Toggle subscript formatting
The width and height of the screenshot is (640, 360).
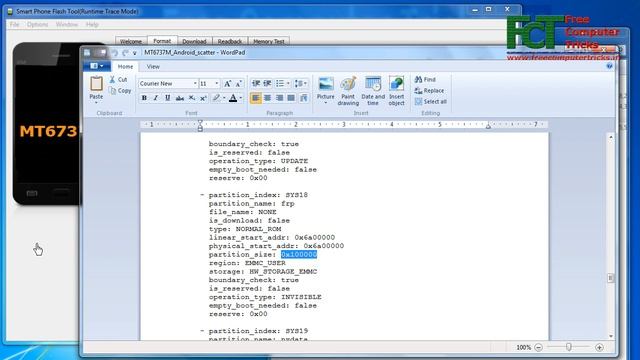tap(191, 98)
